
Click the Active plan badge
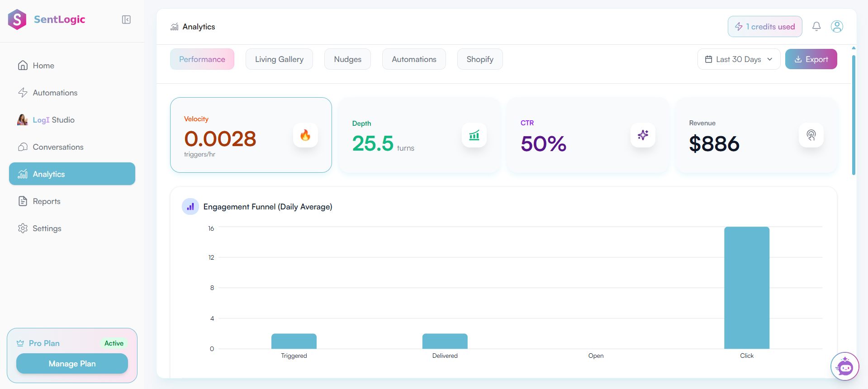point(114,343)
